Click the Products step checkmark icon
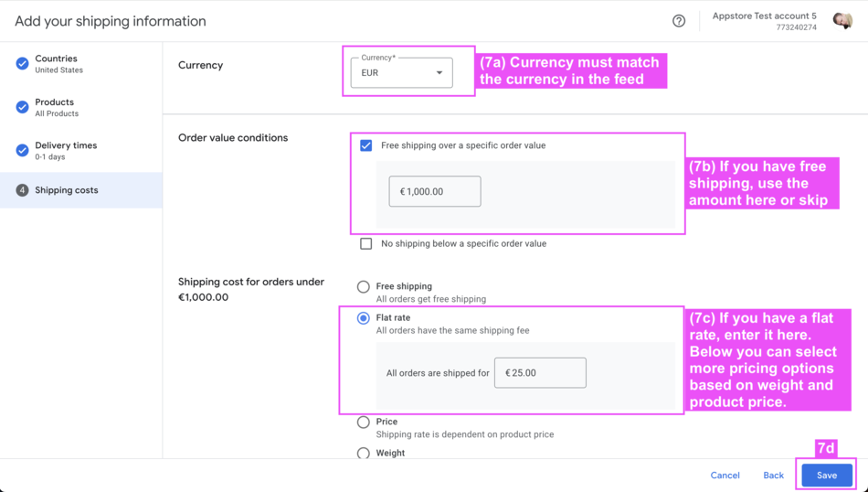The width and height of the screenshot is (868, 492). point(22,107)
